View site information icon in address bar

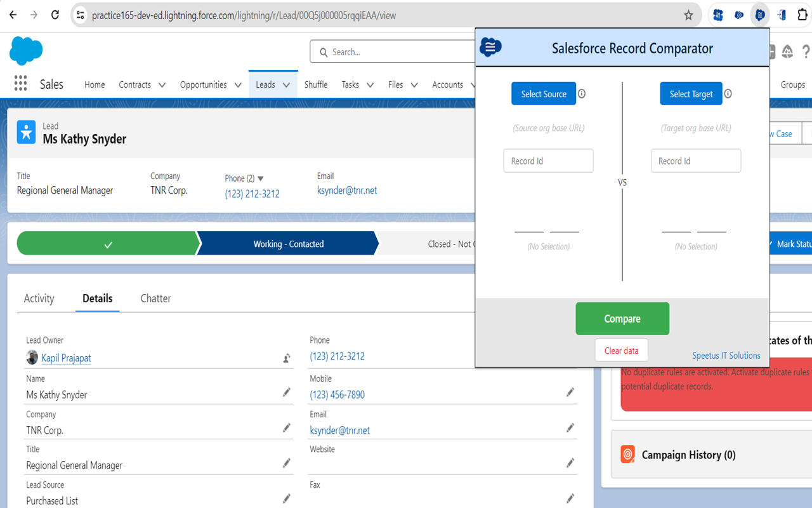pos(80,15)
